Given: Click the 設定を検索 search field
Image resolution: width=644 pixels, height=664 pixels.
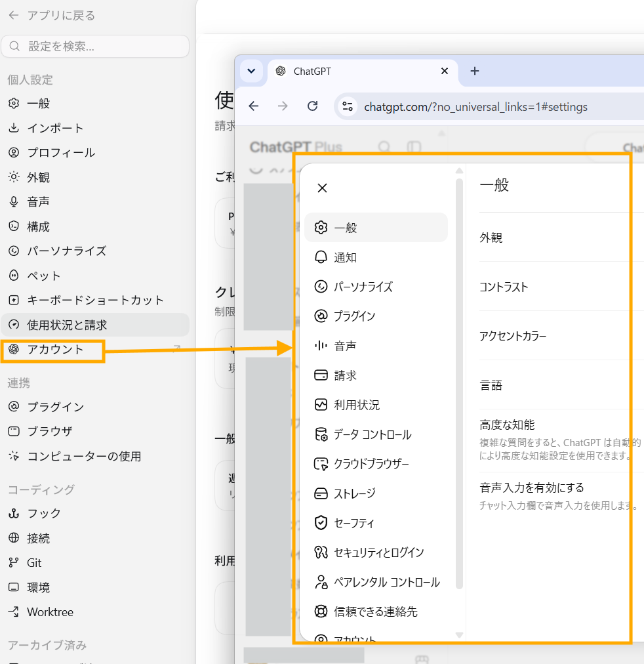Looking at the screenshot, I should tap(95, 46).
